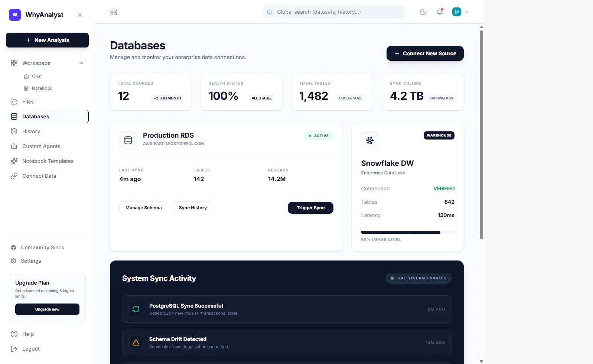Open Notebook Templates page
Image resolution: width=593 pixels, height=364 pixels.
[47, 161]
